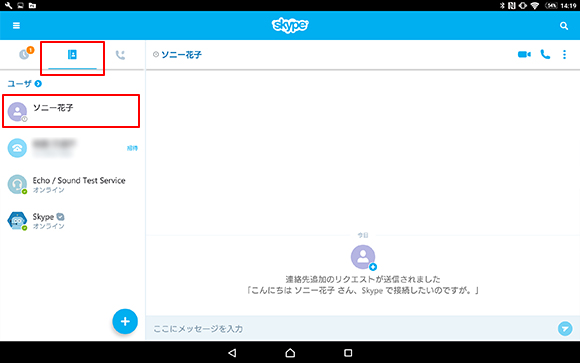Add new contact with plus button
The width and height of the screenshot is (580, 363).
pyautogui.click(x=125, y=321)
